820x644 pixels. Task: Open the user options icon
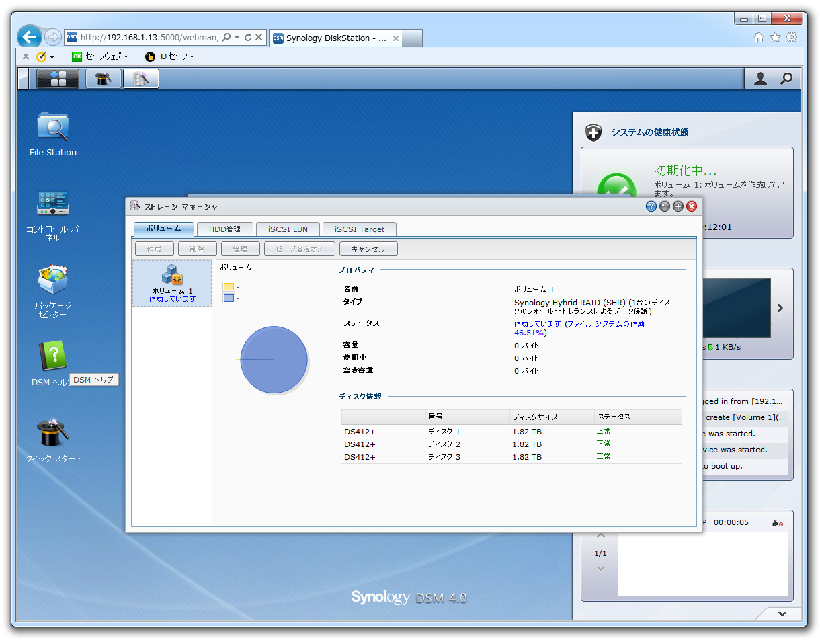coord(760,79)
